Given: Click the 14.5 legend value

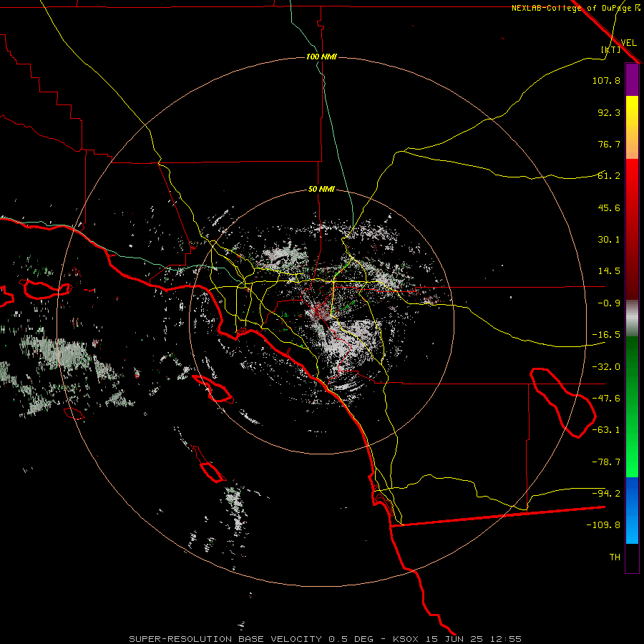Looking at the screenshot, I should [609, 271].
